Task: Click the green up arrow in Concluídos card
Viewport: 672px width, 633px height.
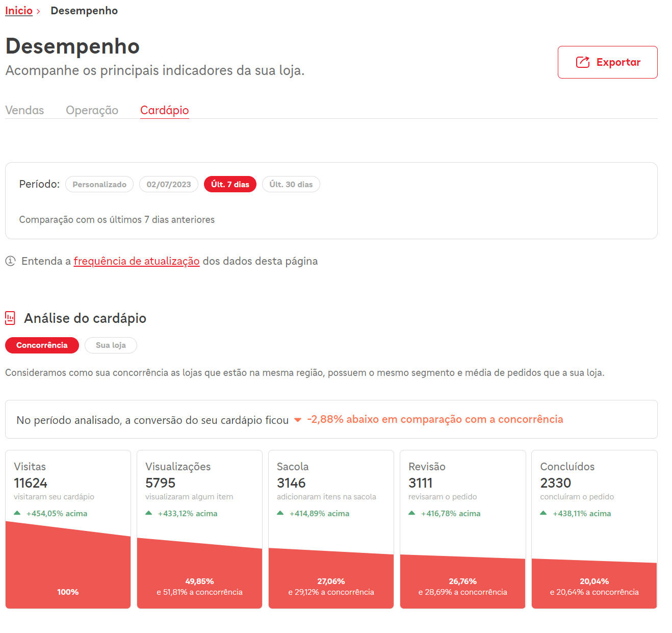Action: pos(544,513)
